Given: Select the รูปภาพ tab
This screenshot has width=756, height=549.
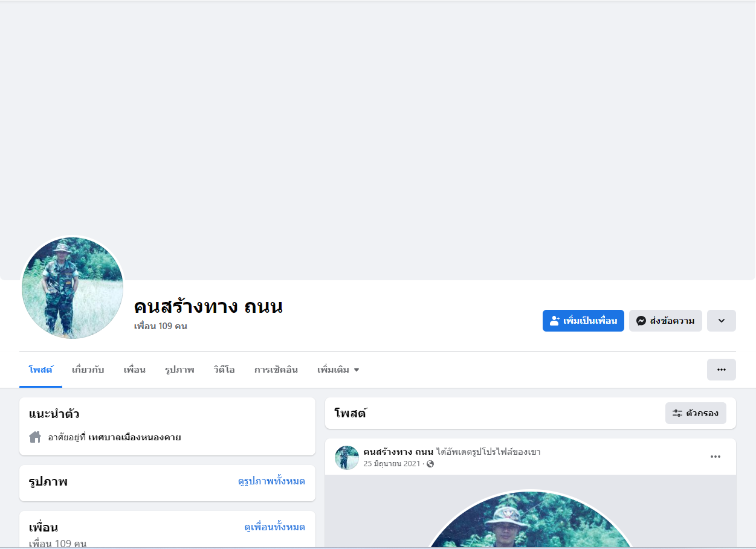Looking at the screenshot, I should pos(179,370).
